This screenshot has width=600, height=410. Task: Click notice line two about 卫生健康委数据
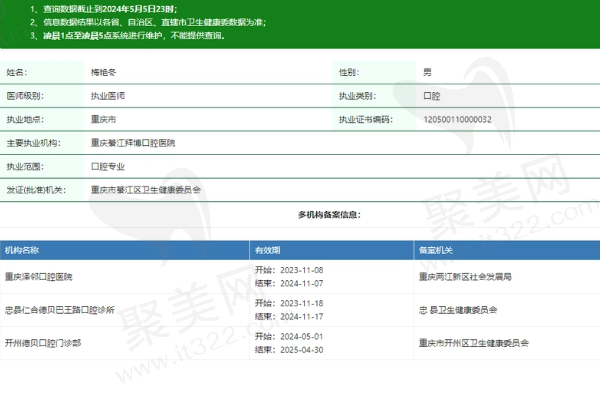click(x=148, y=22)
